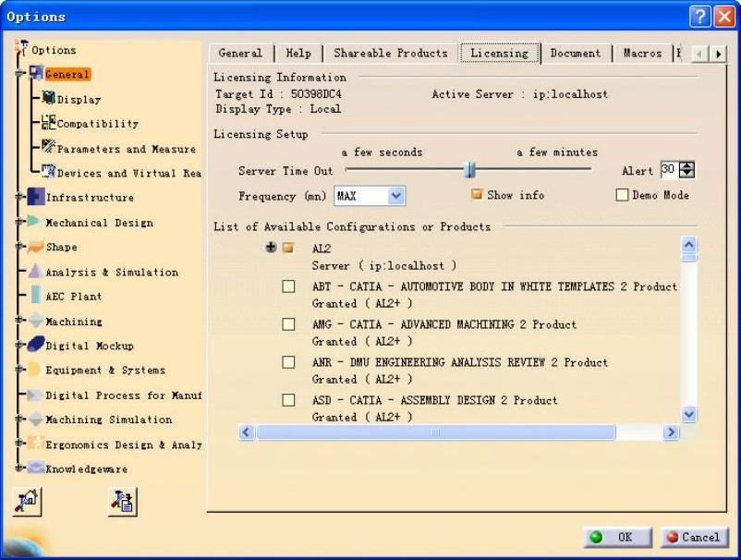
Task: Select Analysis & Simulation tree item
Action: point(112,273)
